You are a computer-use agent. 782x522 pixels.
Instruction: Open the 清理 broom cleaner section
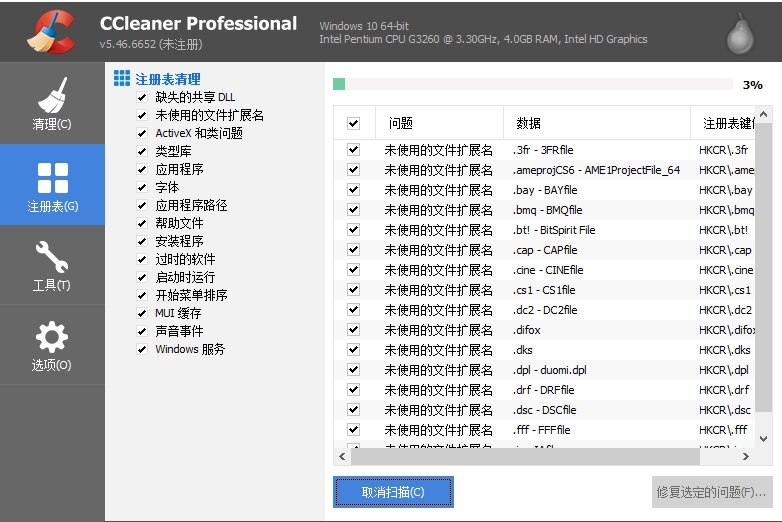(52, 104)
